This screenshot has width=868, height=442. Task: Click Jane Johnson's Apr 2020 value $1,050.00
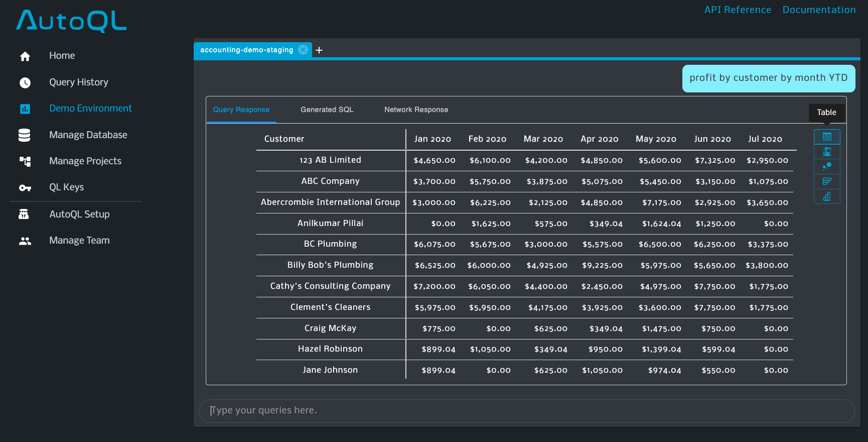click(602, 370)
